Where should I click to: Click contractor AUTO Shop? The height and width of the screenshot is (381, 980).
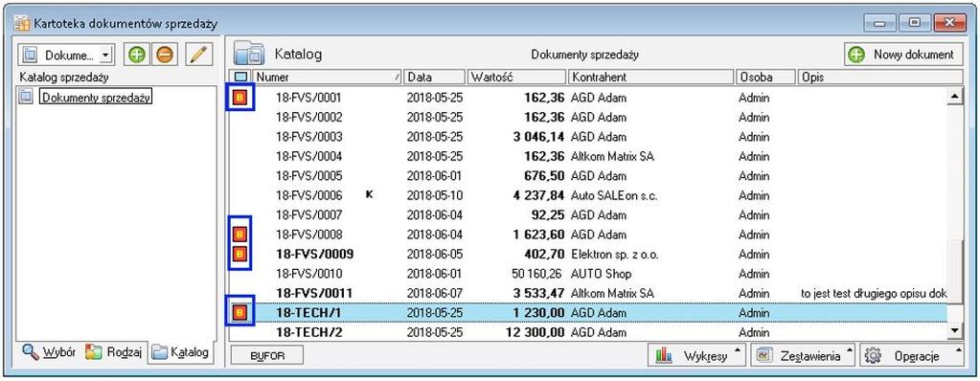click(x=601, y=274)
